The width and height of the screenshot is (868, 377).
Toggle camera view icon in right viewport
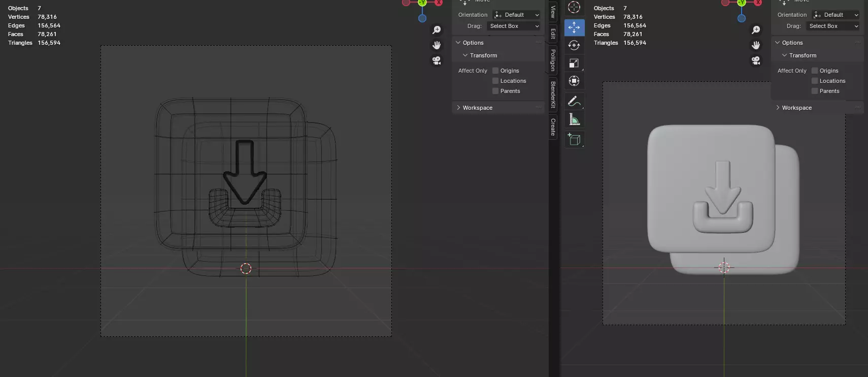(756, 60)
